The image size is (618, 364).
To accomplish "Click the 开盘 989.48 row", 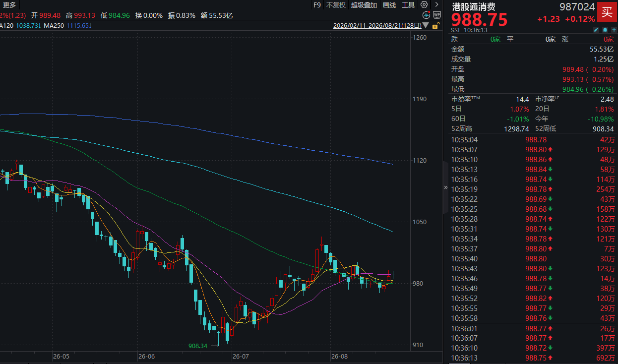I will click(x=532, y=69).
